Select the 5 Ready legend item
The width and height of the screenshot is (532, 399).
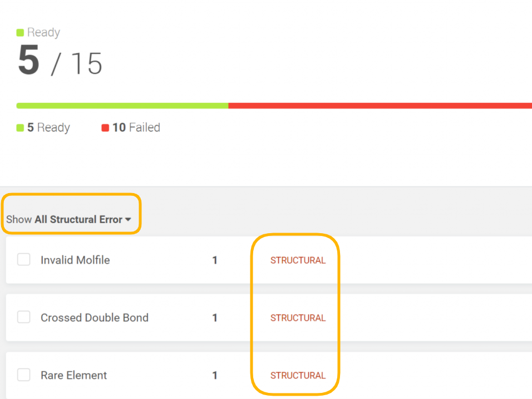[x=43, y=128]
